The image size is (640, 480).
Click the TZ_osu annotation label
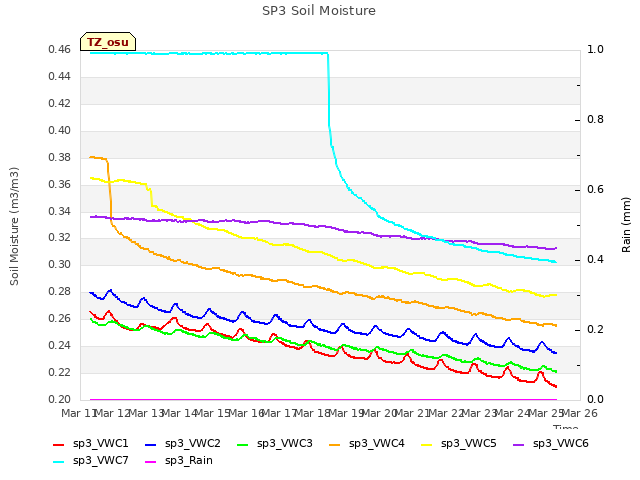pos(108,42)
